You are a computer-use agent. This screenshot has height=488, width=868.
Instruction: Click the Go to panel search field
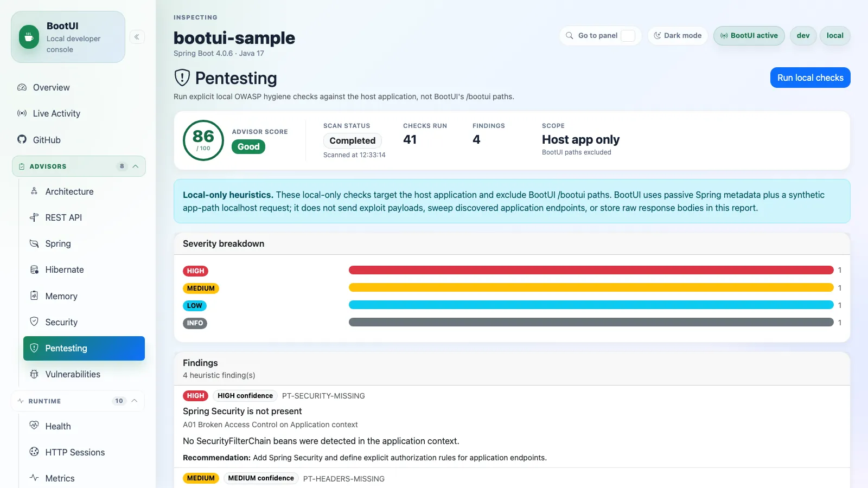601,36
